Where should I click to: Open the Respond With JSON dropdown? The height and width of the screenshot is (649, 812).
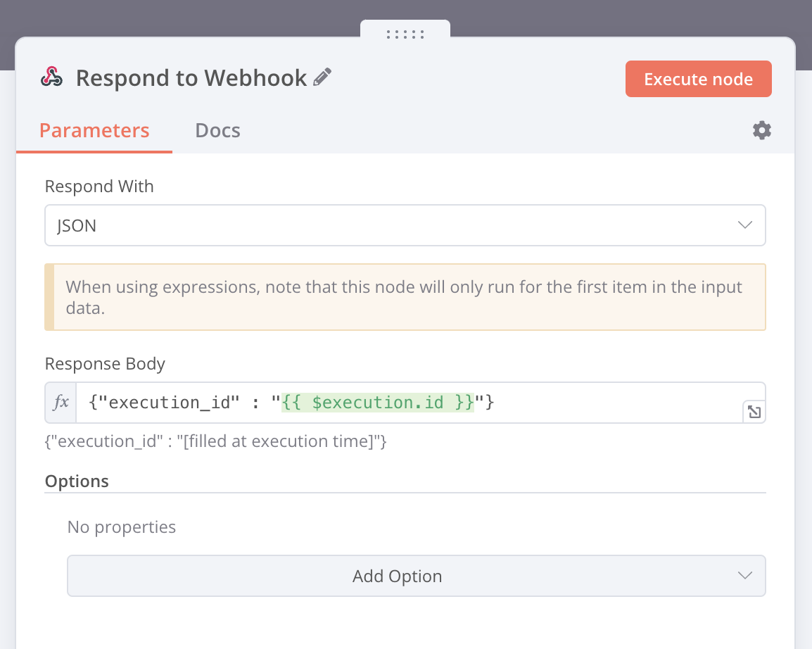(x=394, y=225)
